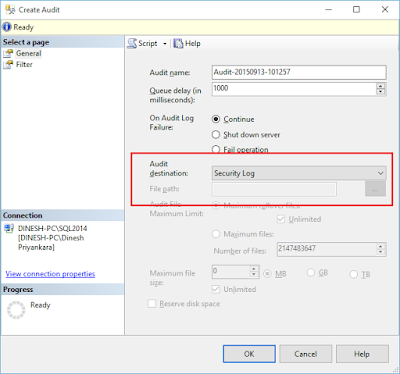Select the Continue radio option
400x374 pixels.
tap(216, 119)
